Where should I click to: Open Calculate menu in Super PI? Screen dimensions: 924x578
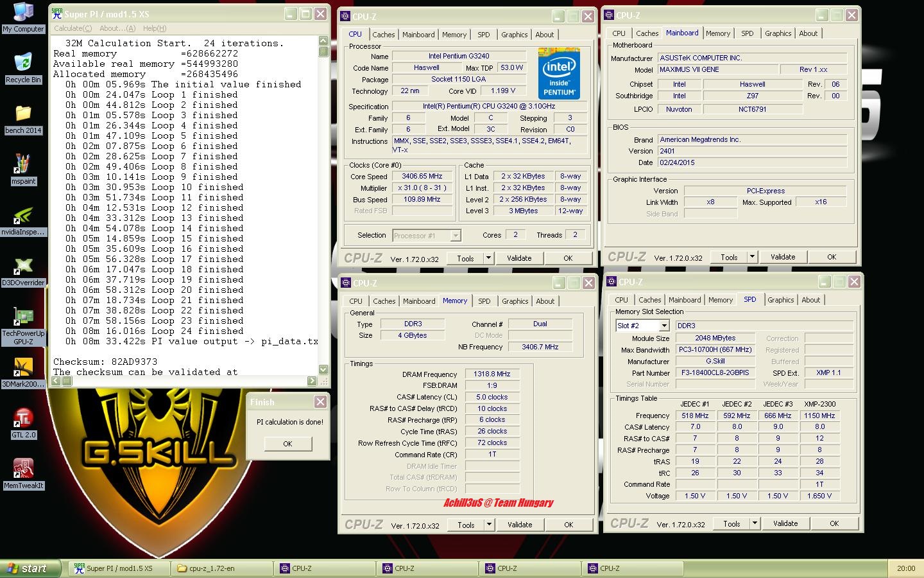coord(73,28)
